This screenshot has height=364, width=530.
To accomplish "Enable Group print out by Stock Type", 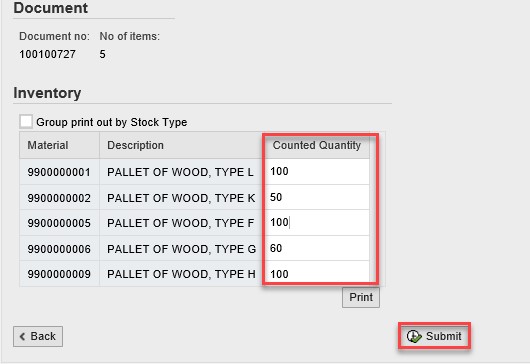I will (26, 121).
